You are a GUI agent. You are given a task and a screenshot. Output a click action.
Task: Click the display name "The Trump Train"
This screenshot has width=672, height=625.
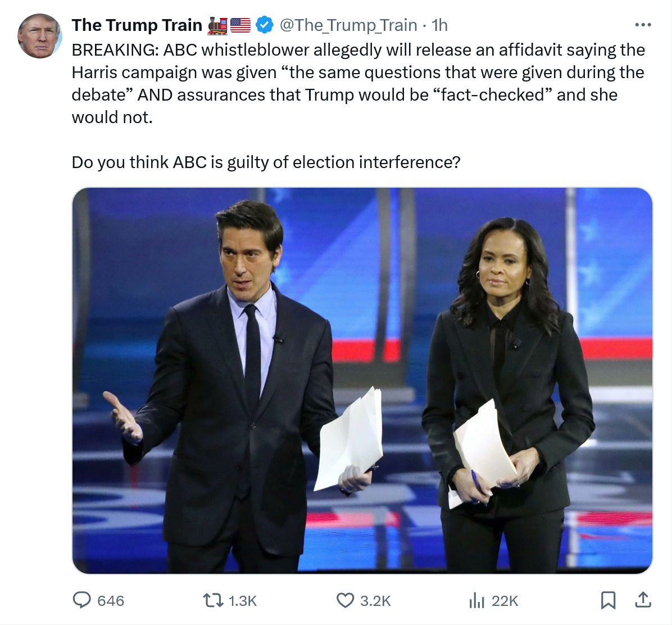[x=137, y=25]
